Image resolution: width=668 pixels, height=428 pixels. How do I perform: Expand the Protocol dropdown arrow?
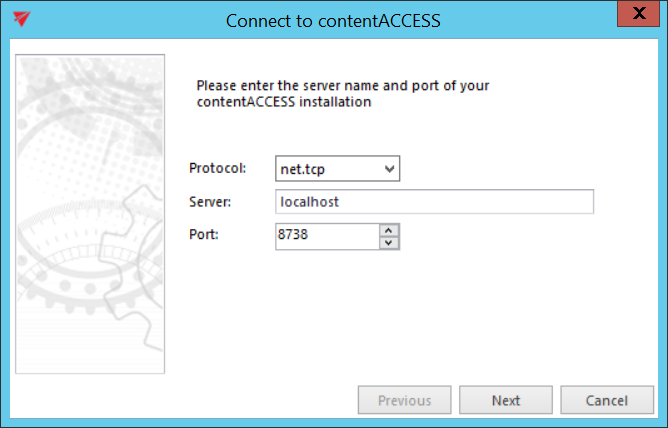[390, 169]
